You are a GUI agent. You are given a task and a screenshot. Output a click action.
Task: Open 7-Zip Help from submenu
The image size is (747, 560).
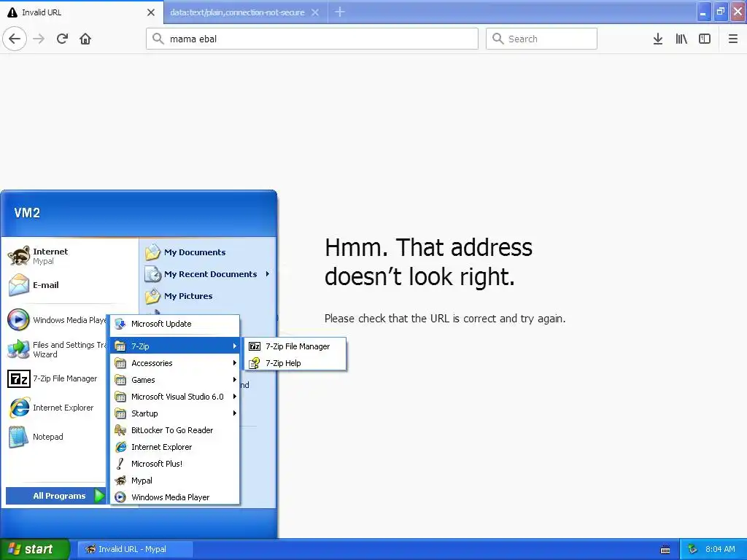295,363
